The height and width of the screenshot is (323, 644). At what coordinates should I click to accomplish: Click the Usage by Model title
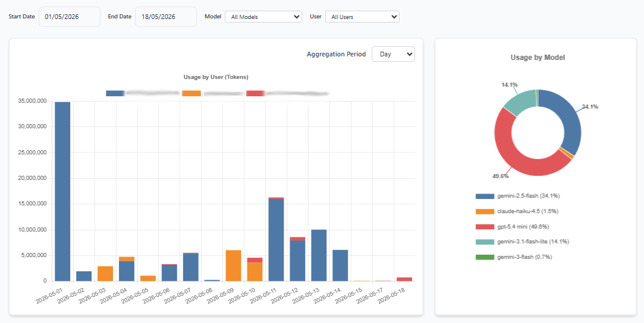click(538, 58)
